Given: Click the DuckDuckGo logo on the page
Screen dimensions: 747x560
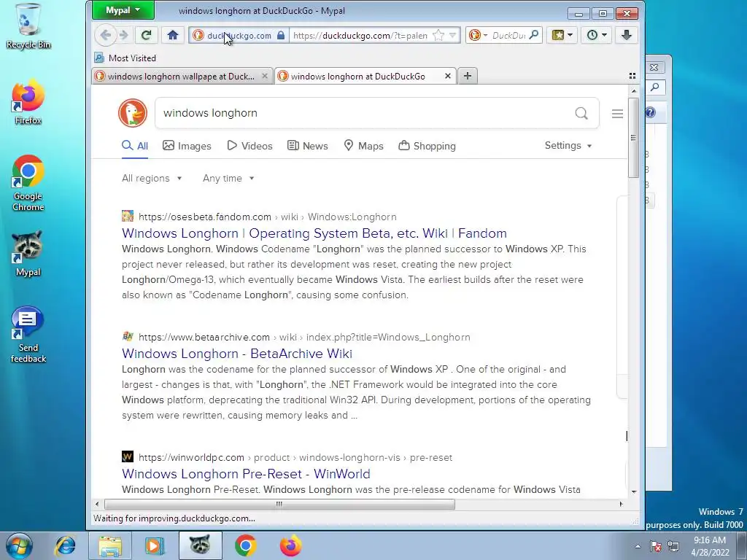Looking at the screenshot, I should pos(133,113).
